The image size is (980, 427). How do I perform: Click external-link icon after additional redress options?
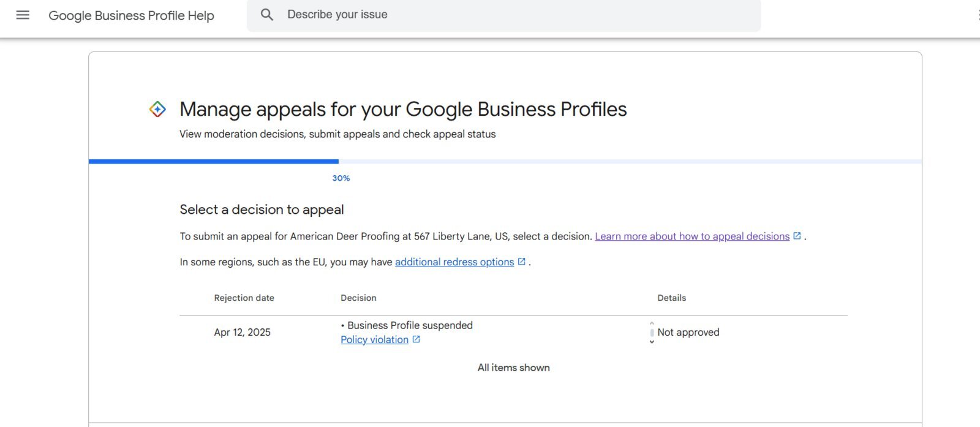point(521,262)
